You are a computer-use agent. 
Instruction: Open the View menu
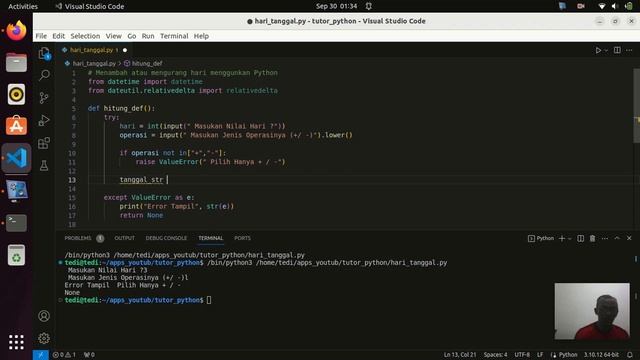[x=113, y=36]
